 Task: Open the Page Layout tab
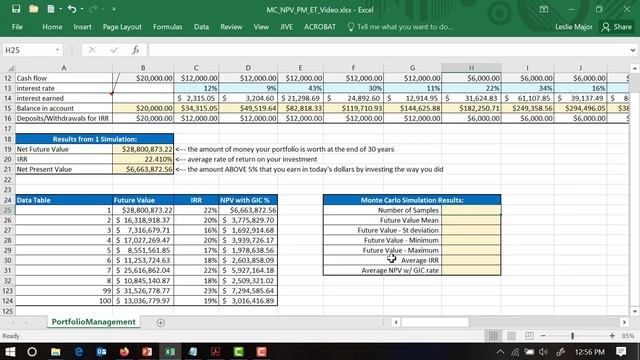(122, 27)
